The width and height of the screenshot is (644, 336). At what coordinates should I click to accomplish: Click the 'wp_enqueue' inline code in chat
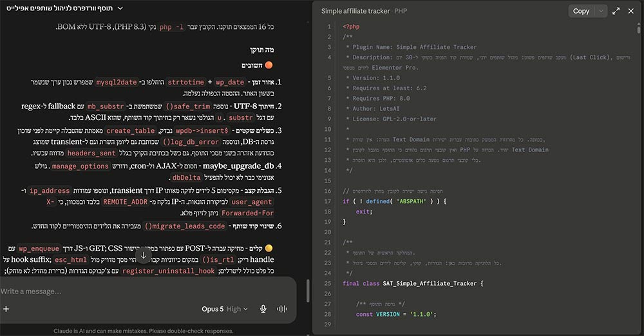[x=39, y=248]
